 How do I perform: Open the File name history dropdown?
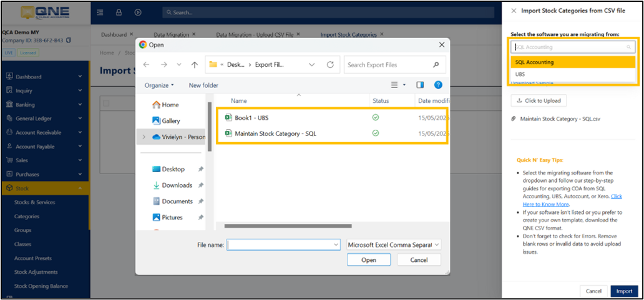coord(336,244)
